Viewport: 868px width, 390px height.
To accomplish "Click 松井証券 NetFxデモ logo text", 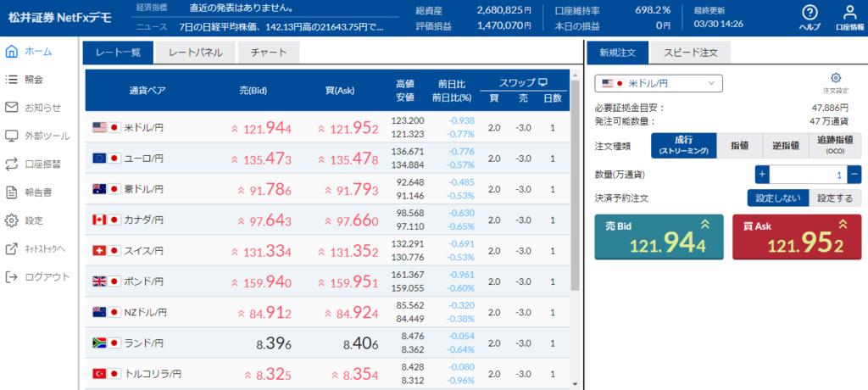I will point(60,17).
